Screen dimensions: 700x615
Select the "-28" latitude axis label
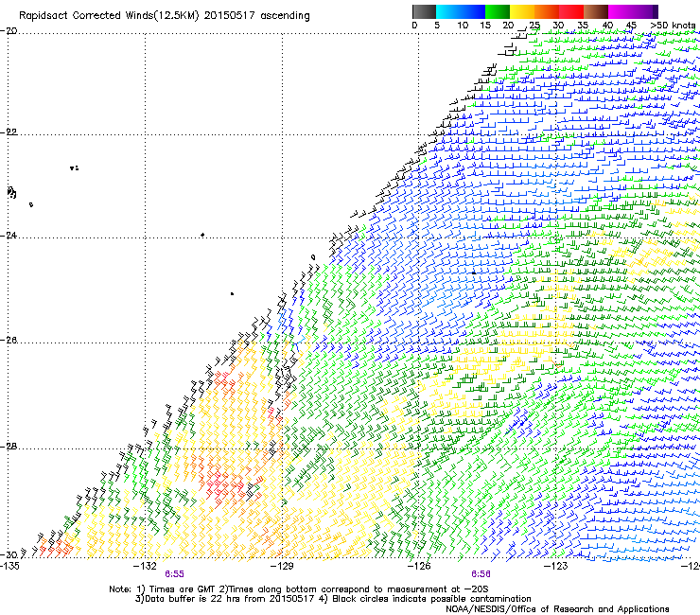9,447
